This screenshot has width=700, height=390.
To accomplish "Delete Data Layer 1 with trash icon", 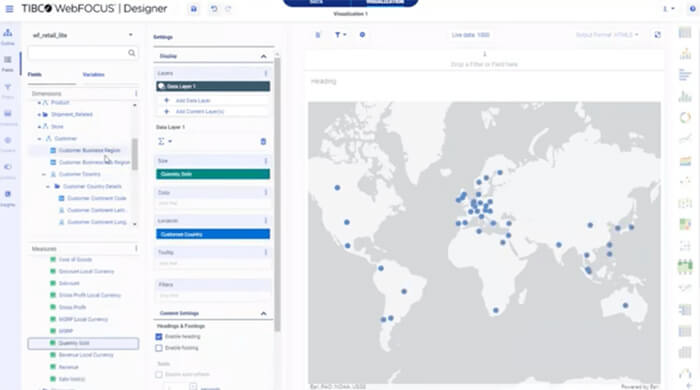I will [263, 141].
